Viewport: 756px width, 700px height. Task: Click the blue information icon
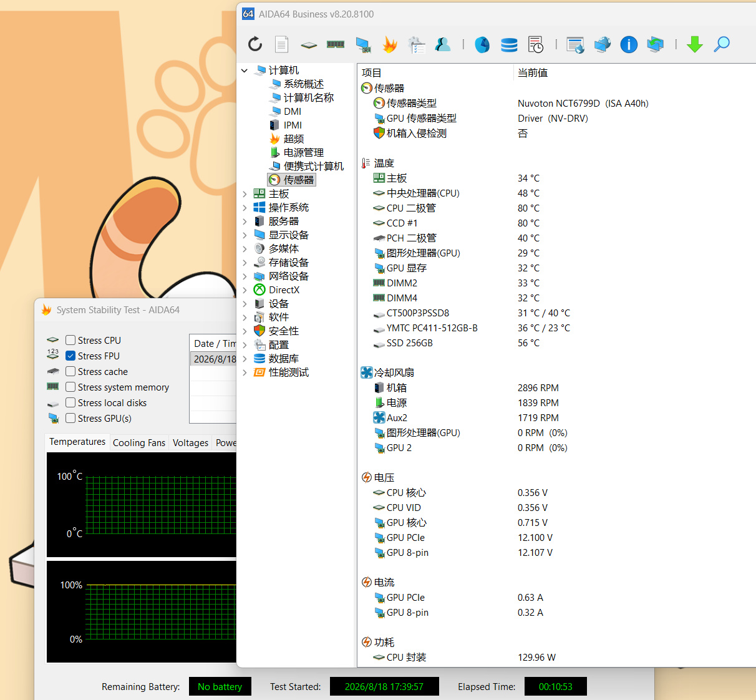click(x=629, y=44)
